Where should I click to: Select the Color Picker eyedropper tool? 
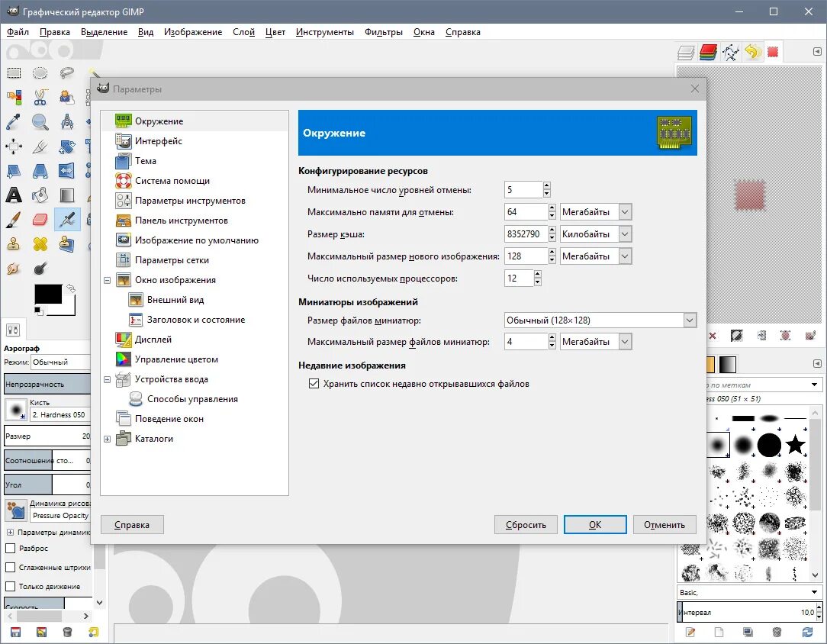click(x=14, y=122)
